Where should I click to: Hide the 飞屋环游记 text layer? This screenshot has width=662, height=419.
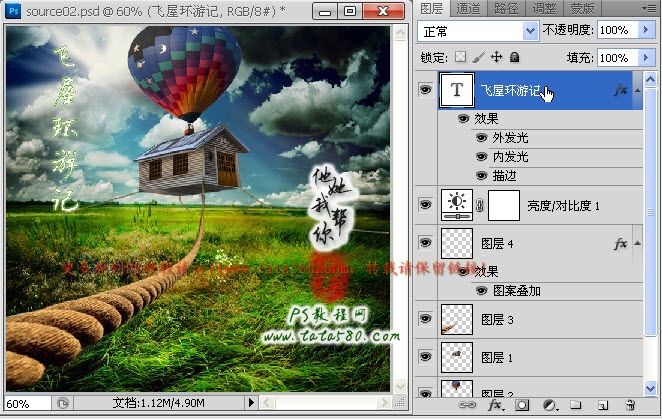pos(426,90)
